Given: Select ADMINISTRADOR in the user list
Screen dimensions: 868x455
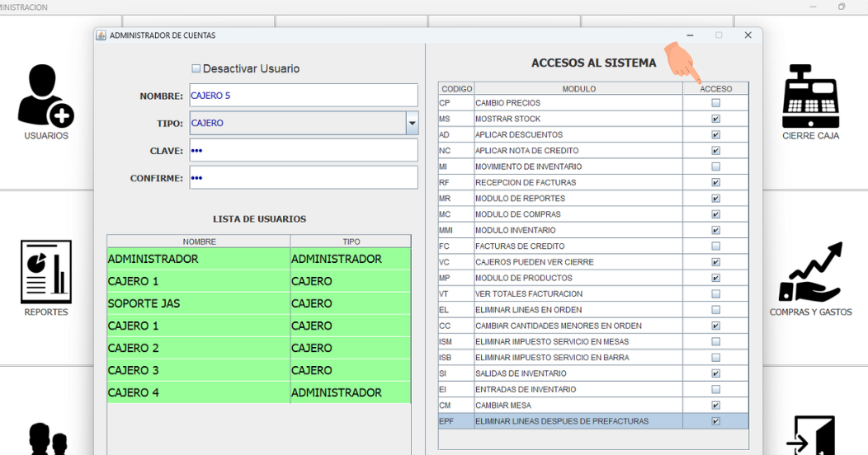Looking at the screenshot, I should [x=198, y=259].
